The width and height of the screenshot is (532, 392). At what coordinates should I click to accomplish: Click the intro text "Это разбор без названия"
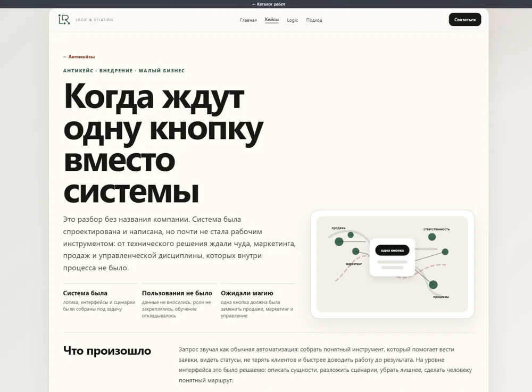pos(179,244)
